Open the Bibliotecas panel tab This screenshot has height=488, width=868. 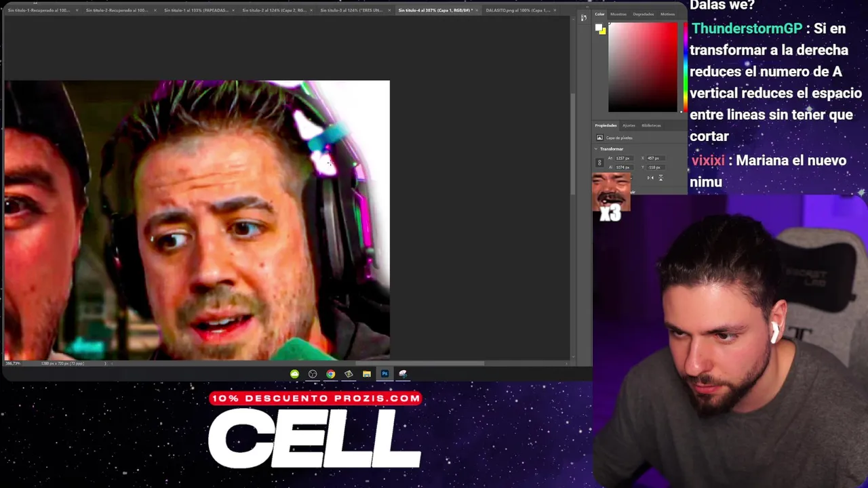651,125
